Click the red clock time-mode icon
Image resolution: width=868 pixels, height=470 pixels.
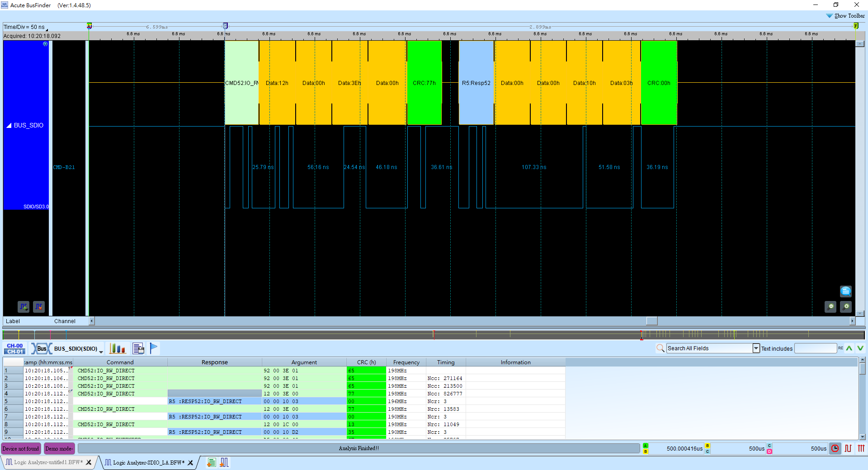tap(835, 448)
